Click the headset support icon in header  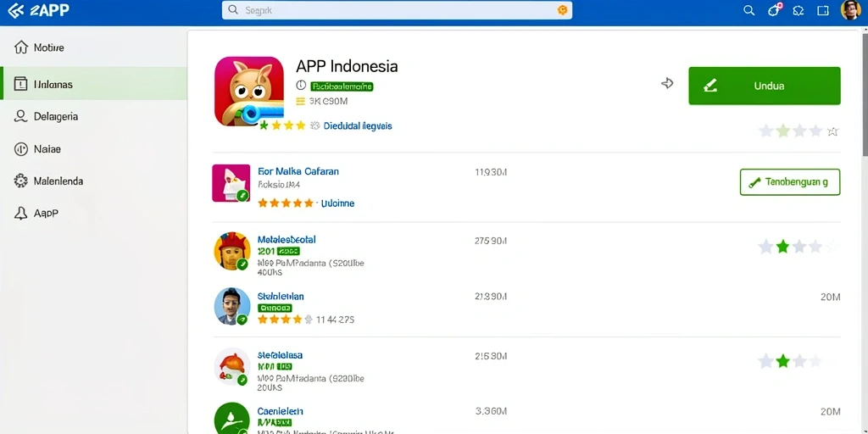[x=798, y=10]
